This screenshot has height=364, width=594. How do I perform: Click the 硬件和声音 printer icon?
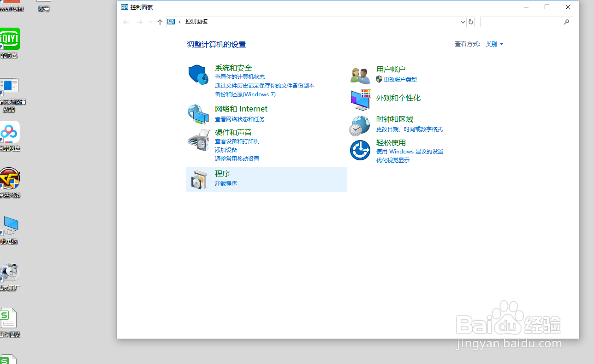click(198, 140)
